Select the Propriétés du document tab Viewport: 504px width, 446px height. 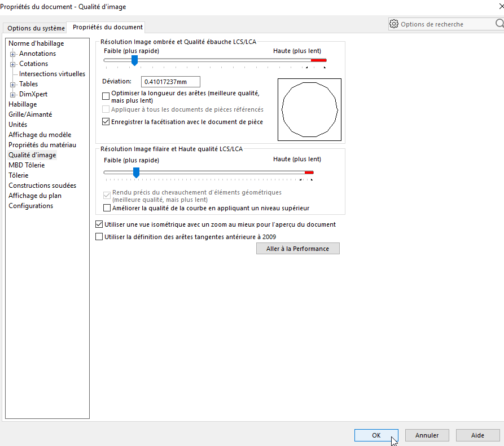108,27
